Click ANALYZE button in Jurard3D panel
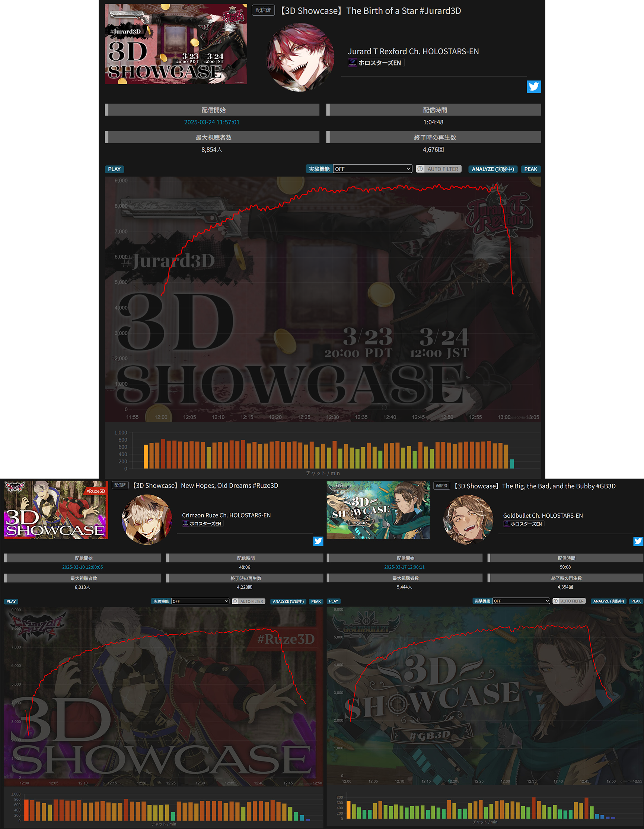 tap(493, 169)
